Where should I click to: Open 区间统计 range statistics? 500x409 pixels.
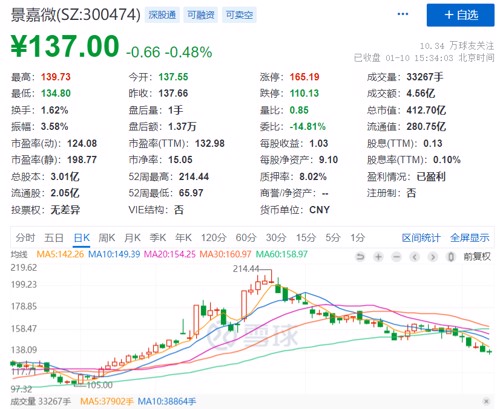[x=421, y=238]
